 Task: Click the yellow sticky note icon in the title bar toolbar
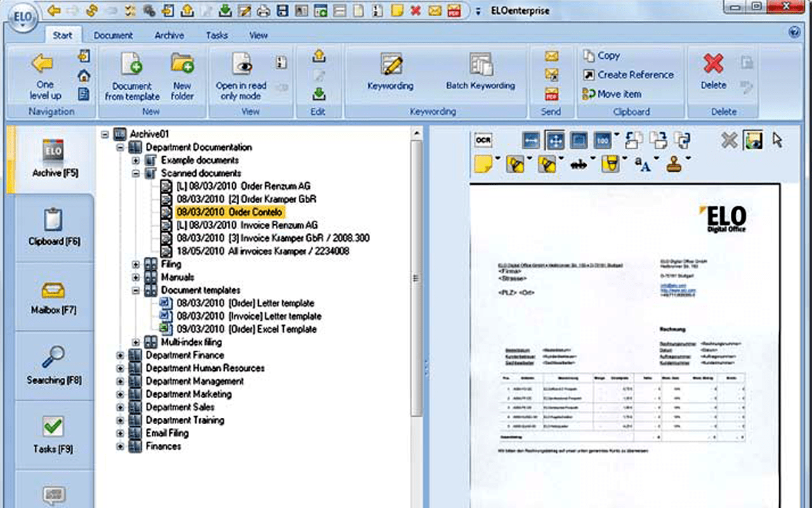(x=396, y=10)
